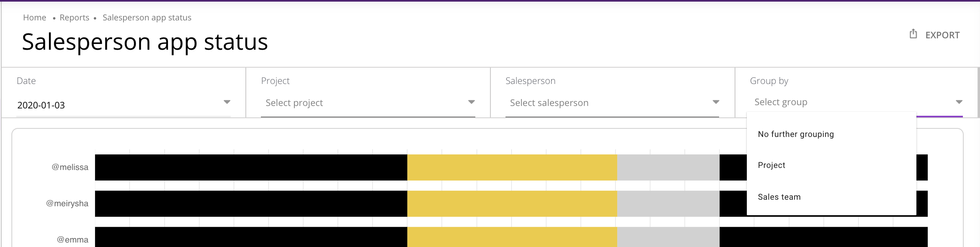Image resolution: width=980 pixels, height=247 pixels.
Task: Go to Home breadcrumb link
Action: [35, 18]
